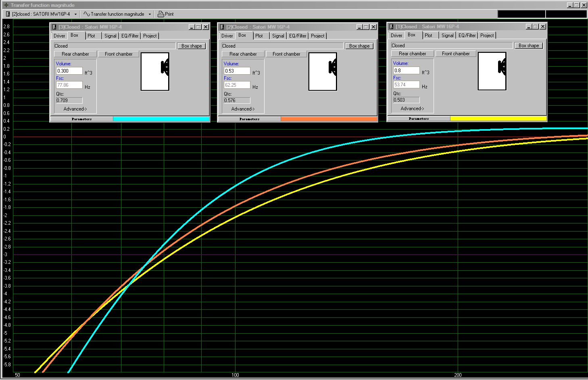Screen dimensions: 588x380
Task: Click the speaker icon beside the project selector
Action: 8,14
